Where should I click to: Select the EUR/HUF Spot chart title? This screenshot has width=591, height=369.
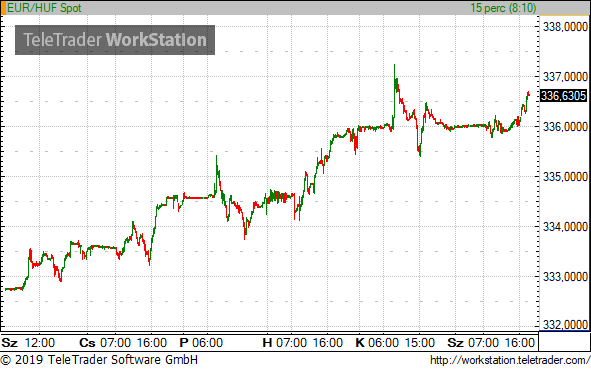(44, 8)
